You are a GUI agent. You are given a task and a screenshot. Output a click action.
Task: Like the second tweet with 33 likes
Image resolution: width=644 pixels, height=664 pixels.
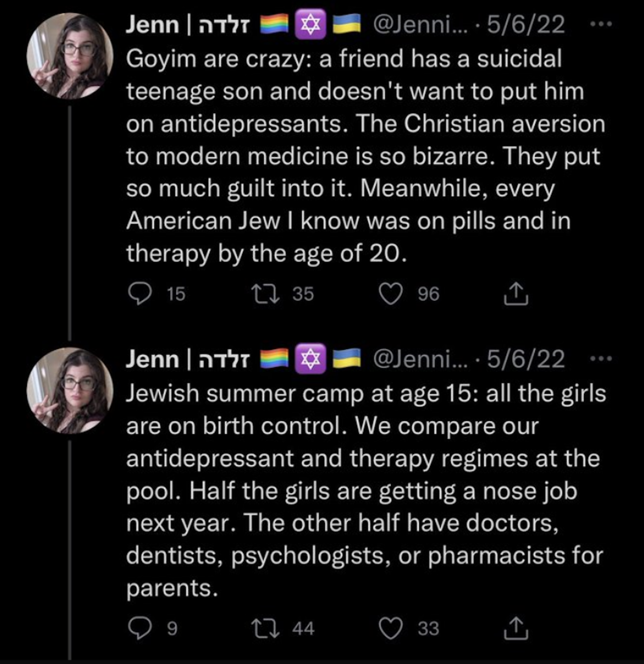click(391, 629)
